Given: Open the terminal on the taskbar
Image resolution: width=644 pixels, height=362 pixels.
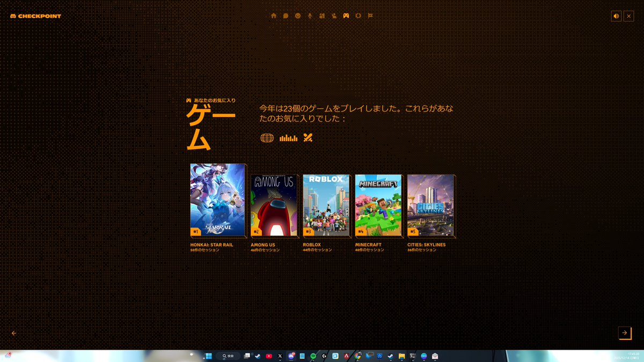Looking at the screenshot, I should pyautogui.click(x=413, y=356).
